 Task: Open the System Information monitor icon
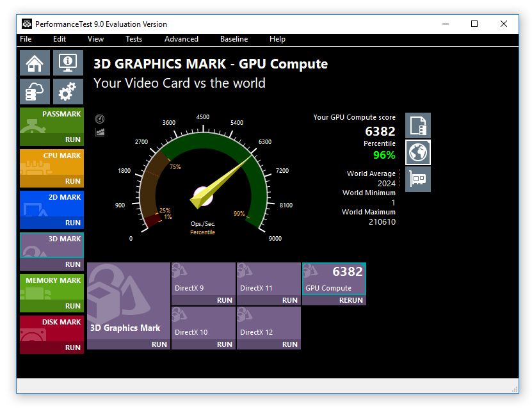68,62
